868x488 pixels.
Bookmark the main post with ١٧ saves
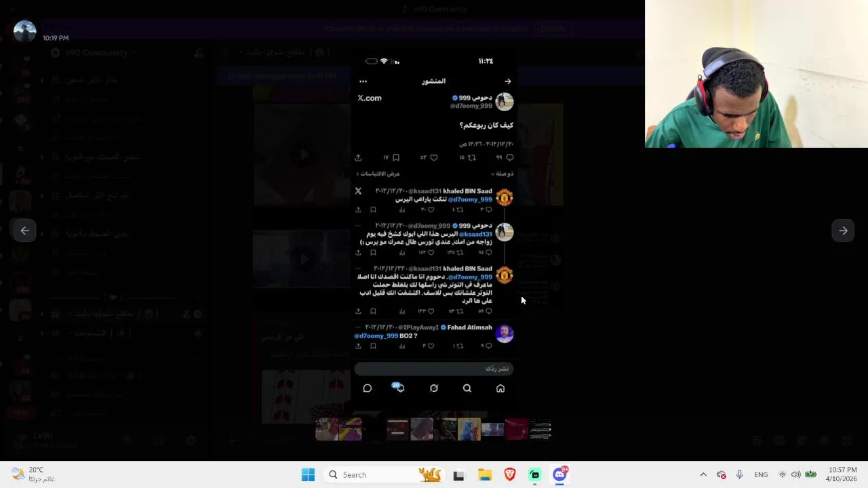tap(396, 157)
